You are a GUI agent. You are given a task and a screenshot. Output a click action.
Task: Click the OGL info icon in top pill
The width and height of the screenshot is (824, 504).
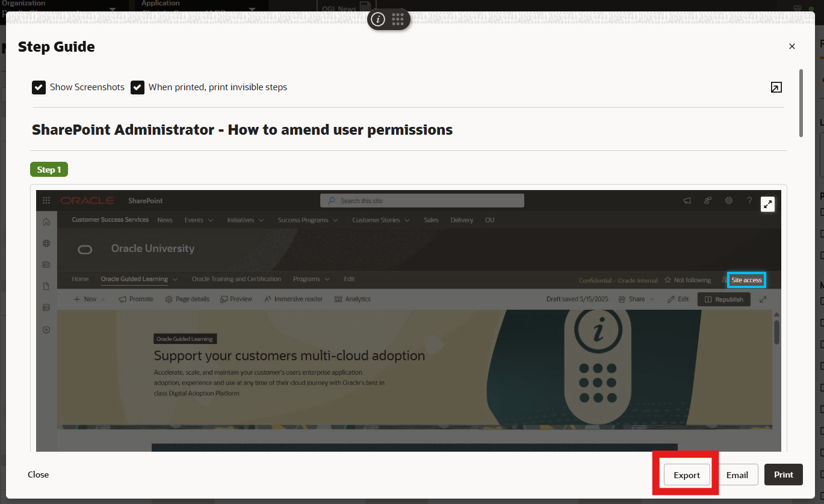(x=378, y=19)
